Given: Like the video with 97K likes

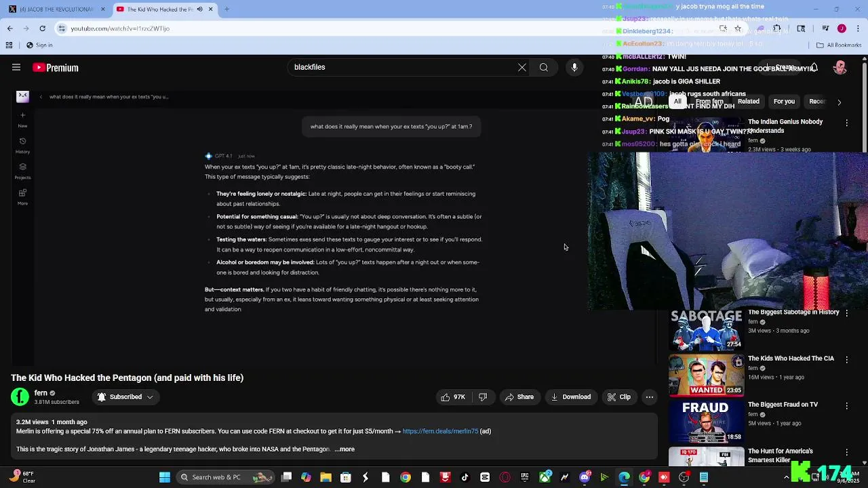Looking at the screenshot, I should (x=453, y=396).
